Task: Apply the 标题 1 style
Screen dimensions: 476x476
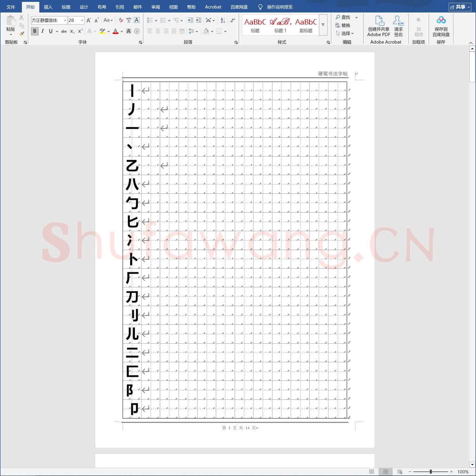Action: (x=281, y=25)
